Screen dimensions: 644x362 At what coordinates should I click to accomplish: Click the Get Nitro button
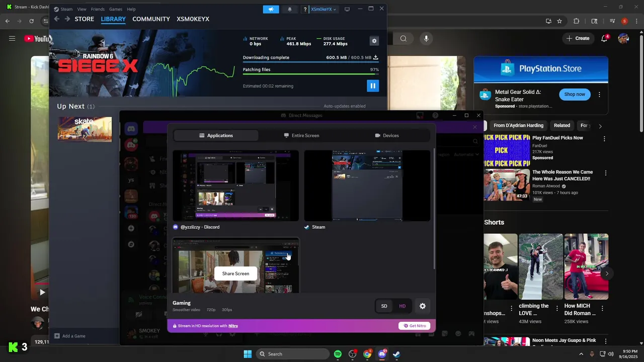pyautogui.click(x=415, y=326)
